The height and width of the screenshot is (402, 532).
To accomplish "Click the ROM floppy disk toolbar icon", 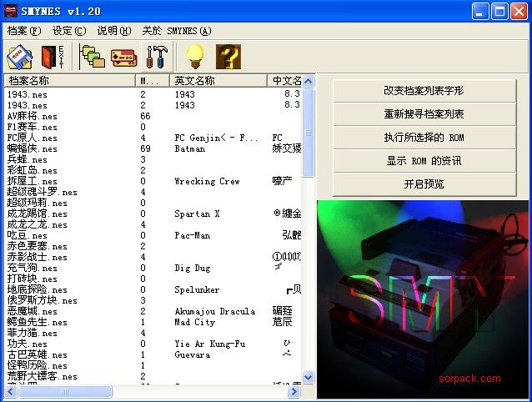I will click(x=20, y=57).
